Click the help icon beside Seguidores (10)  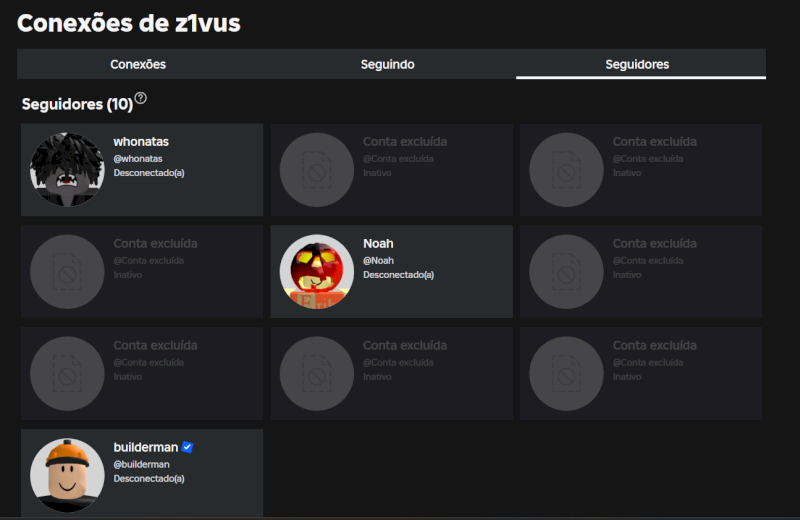coord(141,98)
